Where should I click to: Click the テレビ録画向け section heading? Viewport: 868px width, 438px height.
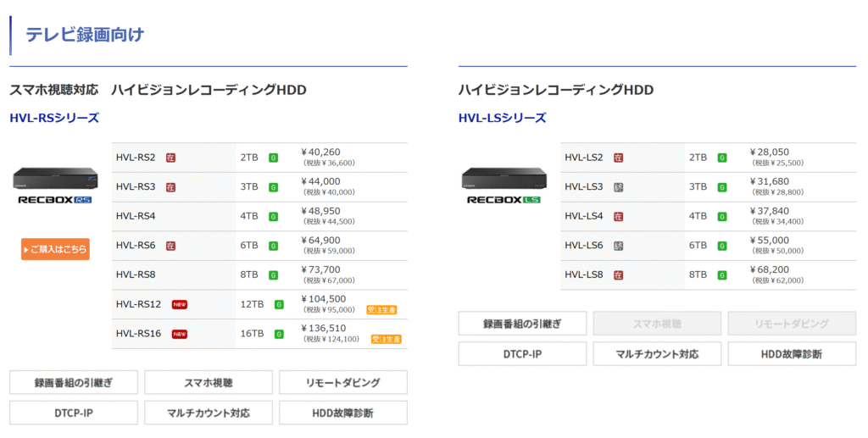[x=85, y=34]
